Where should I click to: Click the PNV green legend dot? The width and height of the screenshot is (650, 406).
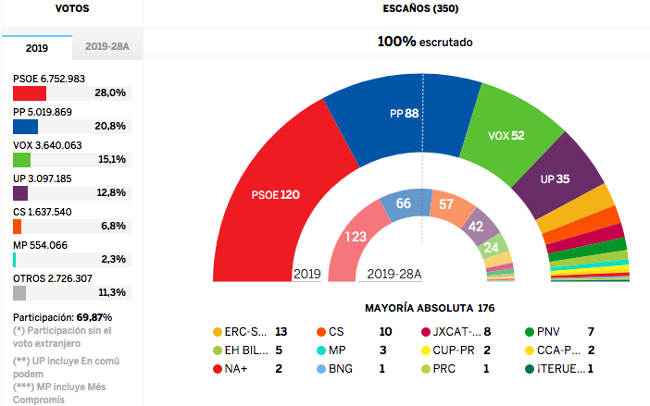(527, 331)
